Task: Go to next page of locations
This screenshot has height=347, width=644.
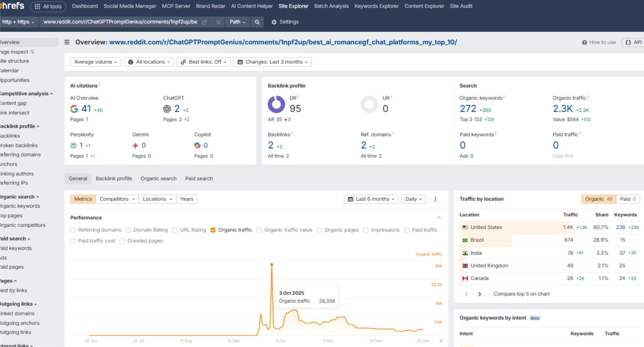Action: 479,294
